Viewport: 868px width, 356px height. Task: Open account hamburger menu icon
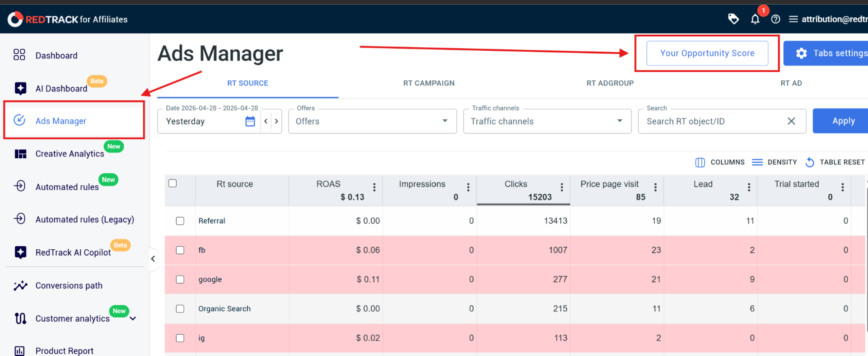click(x=793, y=19)
